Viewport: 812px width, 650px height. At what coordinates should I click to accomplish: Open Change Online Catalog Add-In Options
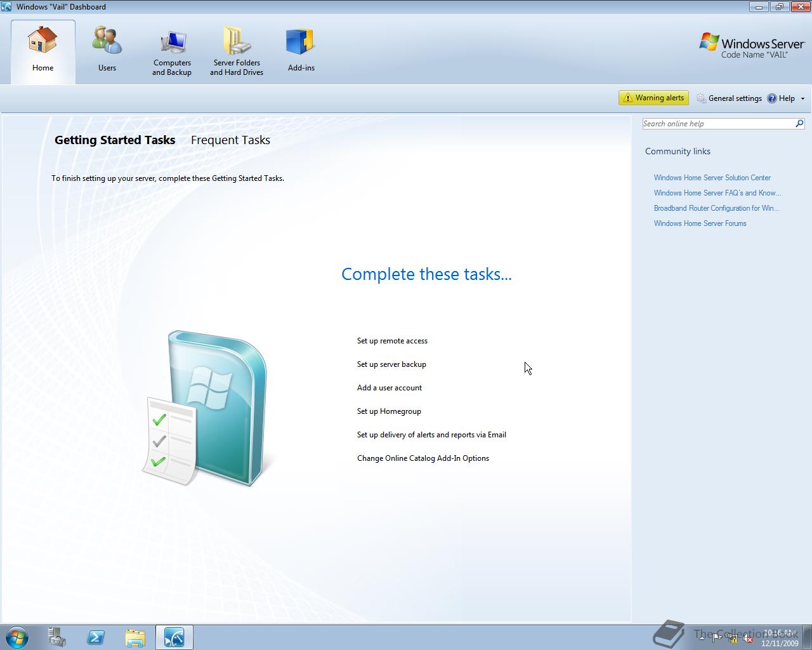coord(423,458)
